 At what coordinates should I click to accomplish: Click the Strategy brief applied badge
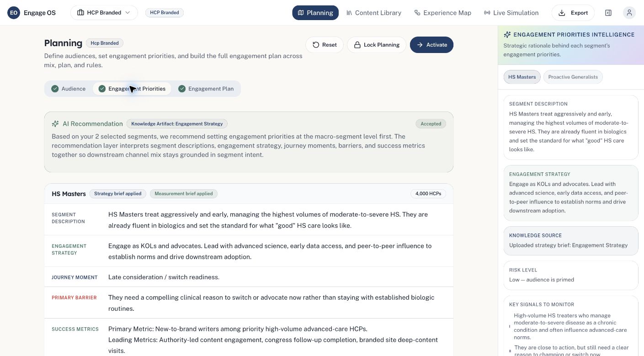(x=118, y=194)
